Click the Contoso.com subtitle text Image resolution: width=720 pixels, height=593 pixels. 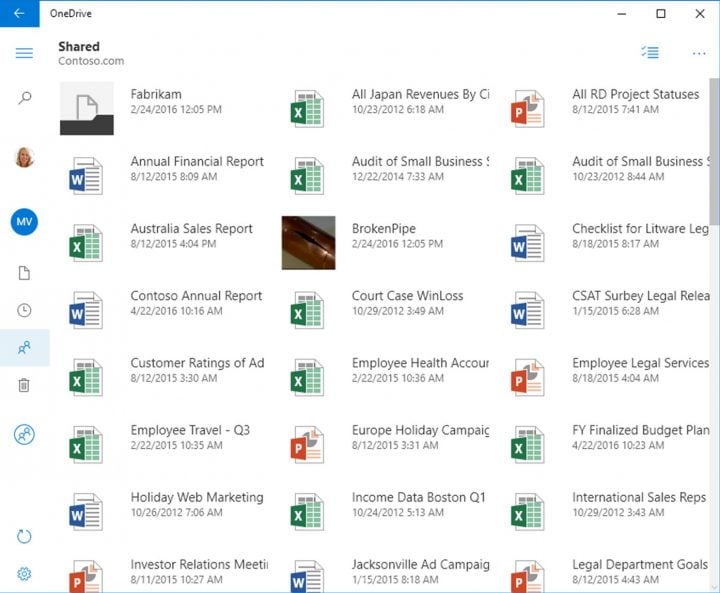[x=91, y=61]
